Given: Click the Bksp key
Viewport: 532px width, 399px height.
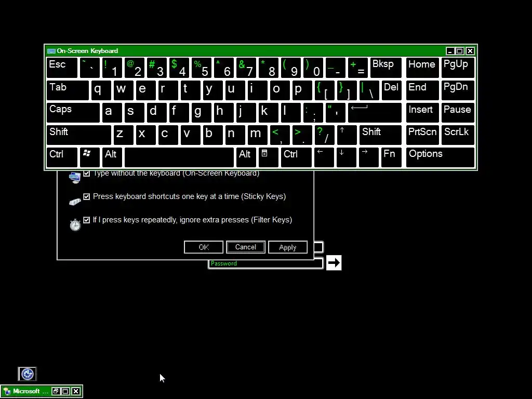Looking at the screenshot, I should [x=386, y=68].
